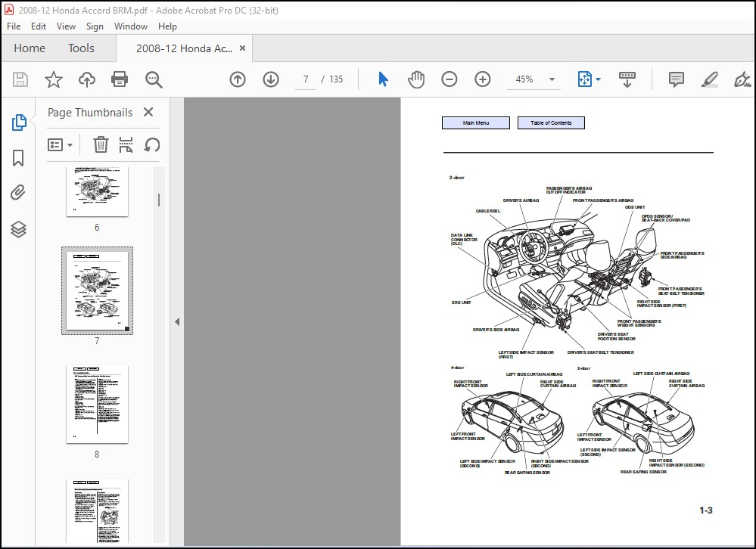The width and height of the screenshot is (756, 549).
Task: Switch to the Home tab
Action: pos(30,48)
